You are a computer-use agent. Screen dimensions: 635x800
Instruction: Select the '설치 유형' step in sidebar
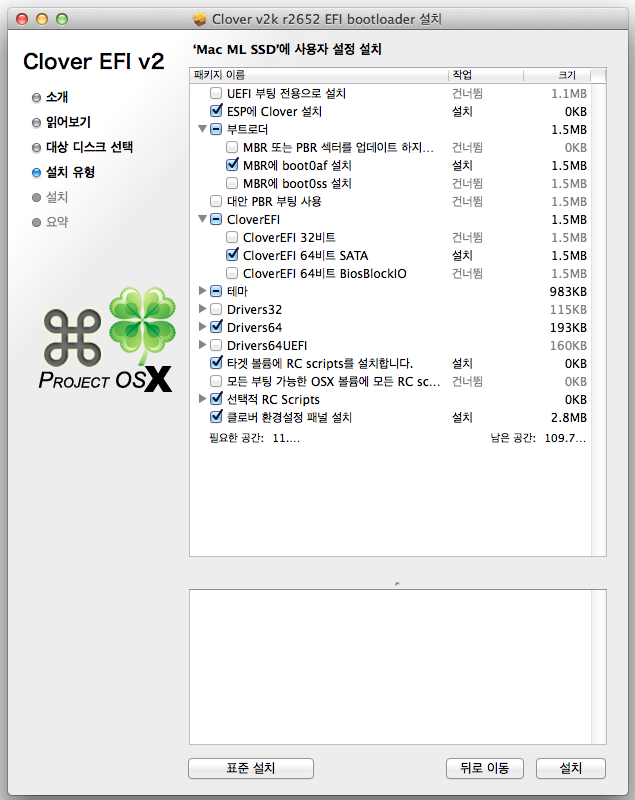point(70,172)
